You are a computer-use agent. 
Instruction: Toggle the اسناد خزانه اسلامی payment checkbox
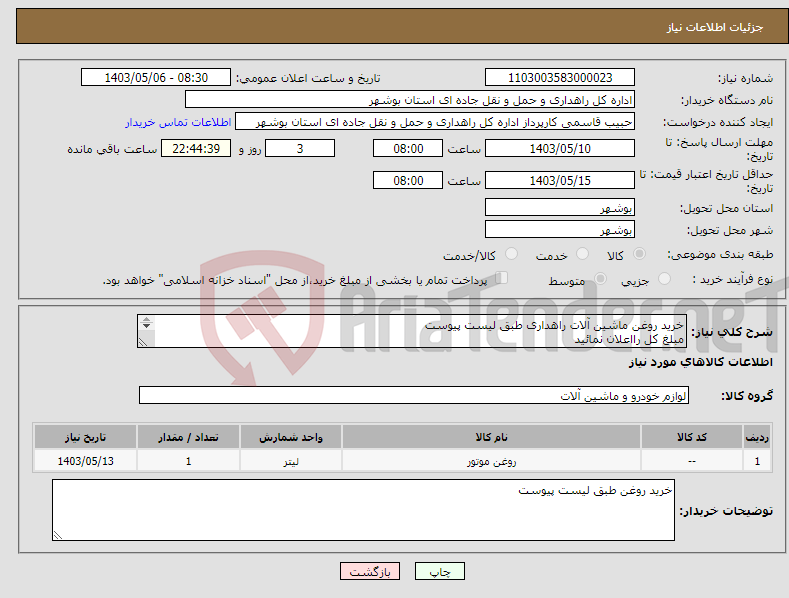(501, 278)
